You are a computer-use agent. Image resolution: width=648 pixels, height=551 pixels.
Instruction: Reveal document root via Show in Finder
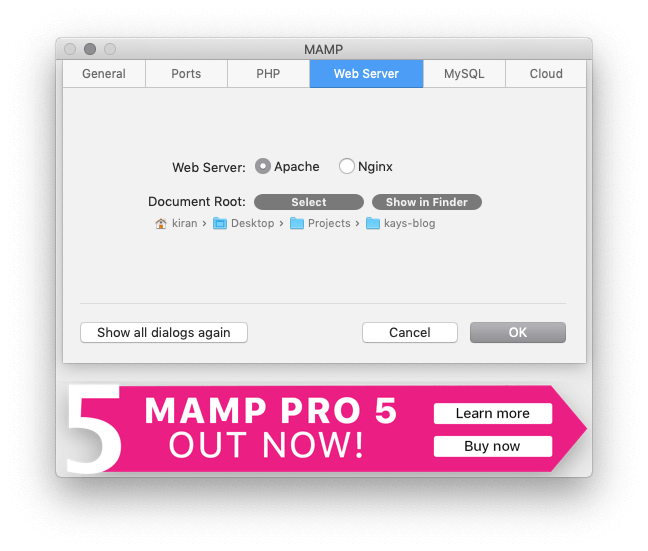427,202
